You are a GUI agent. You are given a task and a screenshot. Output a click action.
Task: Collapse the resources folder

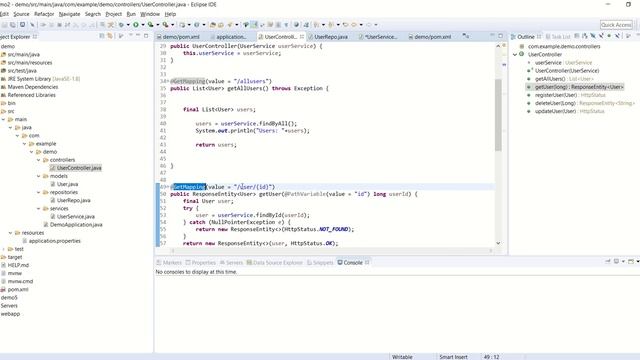(11, 233)
